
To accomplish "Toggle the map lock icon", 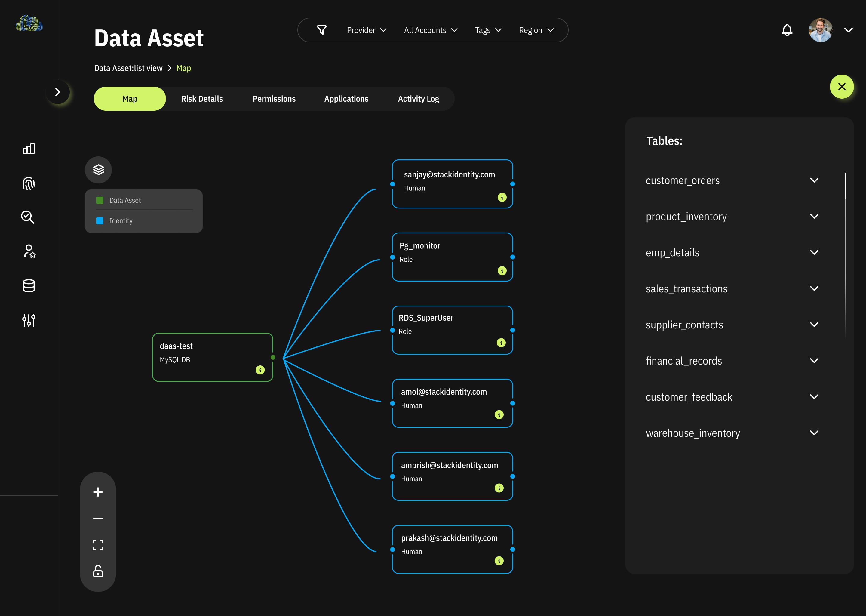I will point(98,571).
